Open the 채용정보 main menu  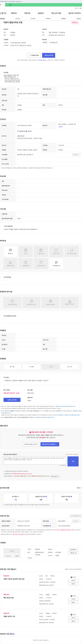click(x=14, y=13)
